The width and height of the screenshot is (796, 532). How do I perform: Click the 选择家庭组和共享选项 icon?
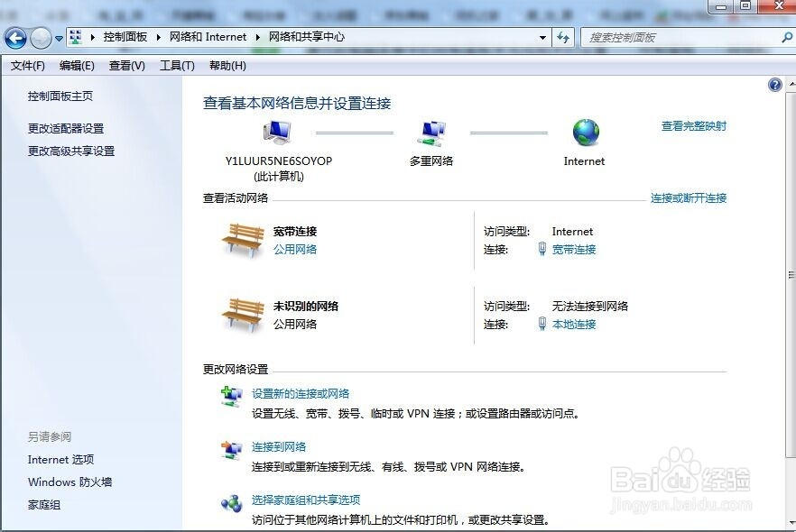(x=229, y=503)
